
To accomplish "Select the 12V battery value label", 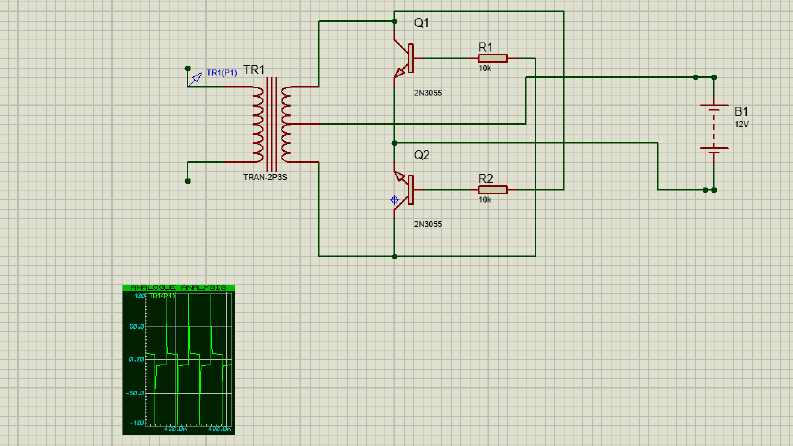I will point(741,124).
